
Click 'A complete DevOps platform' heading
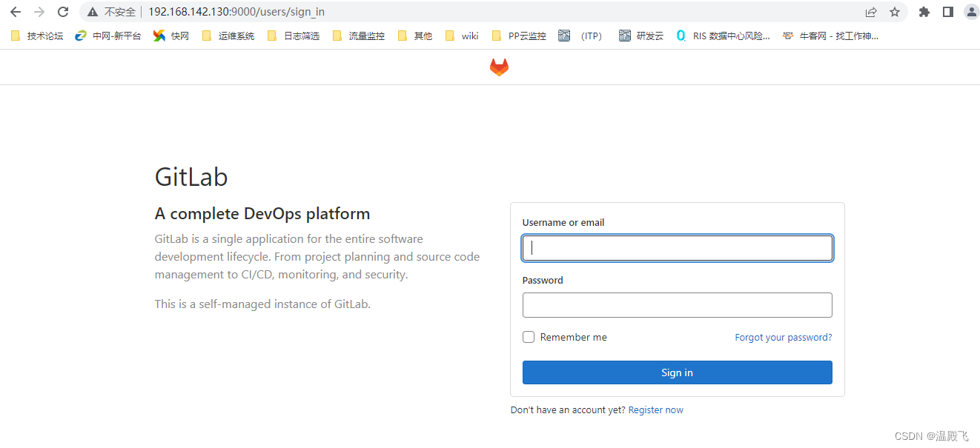[x=262, y=214]
